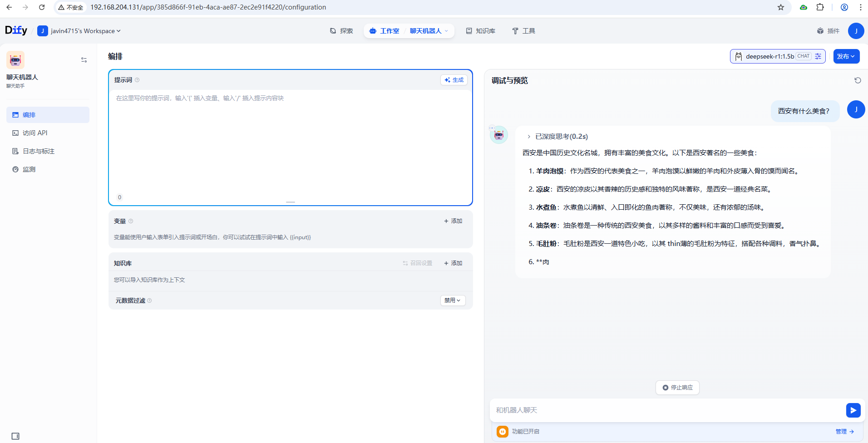Click the 生成 prompt generator button

coord(454,80)
